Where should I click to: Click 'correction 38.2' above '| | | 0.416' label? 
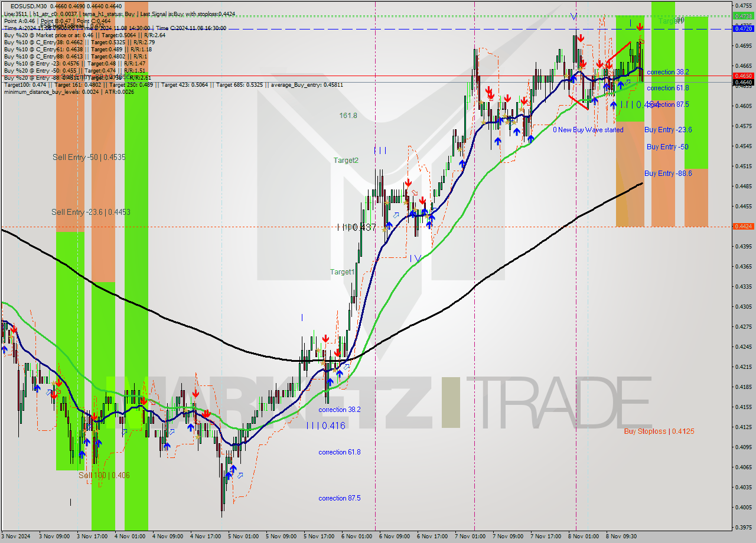pyautogui.click(x=340, y=410)
